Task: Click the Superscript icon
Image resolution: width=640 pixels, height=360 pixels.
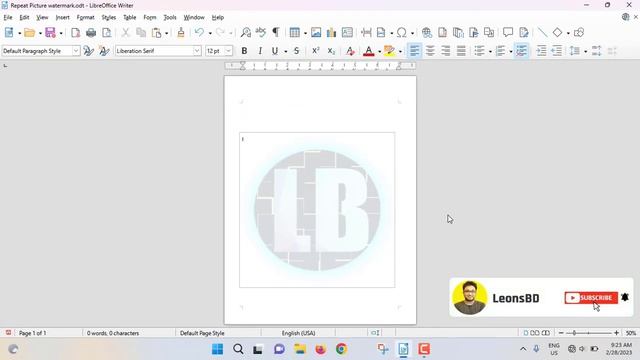Action: pos(316,51)
